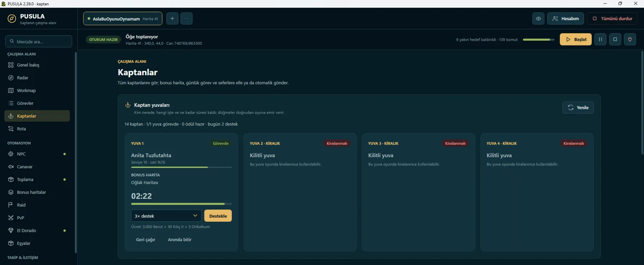Click the OTURUM HAZIR status badge
This screenshot has width=644, height=265.
click(x=103, y=39)
